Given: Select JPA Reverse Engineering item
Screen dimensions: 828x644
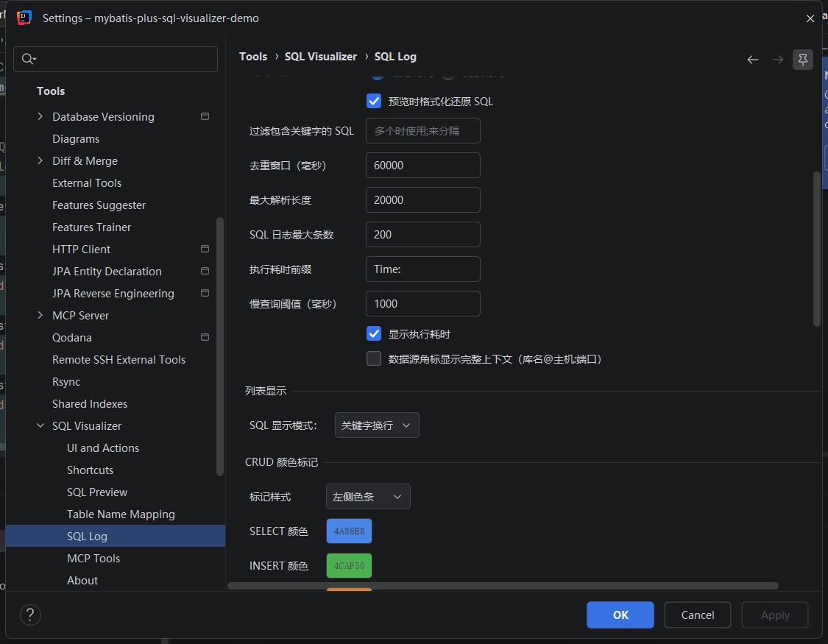Looking at the screenshot, I should pos(113,293).
